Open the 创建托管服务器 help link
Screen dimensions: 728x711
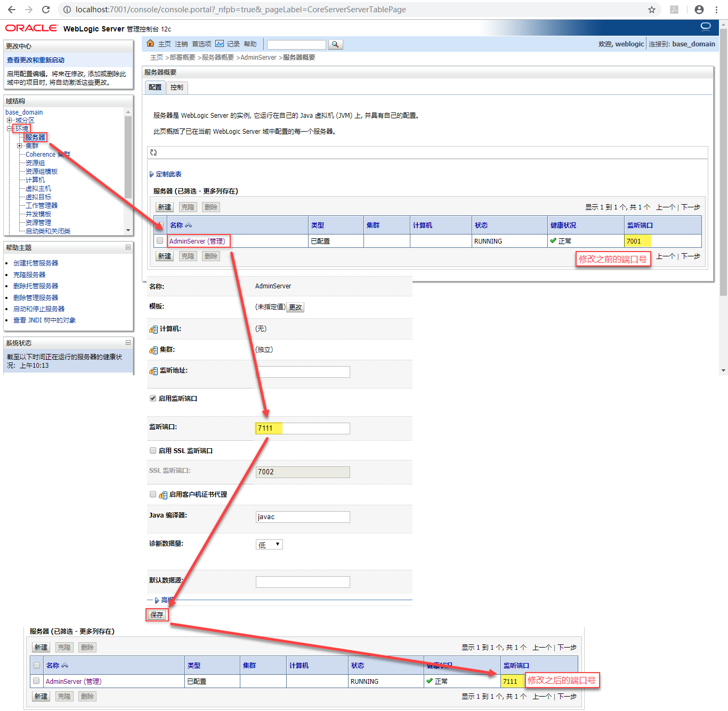click(36, 263)
